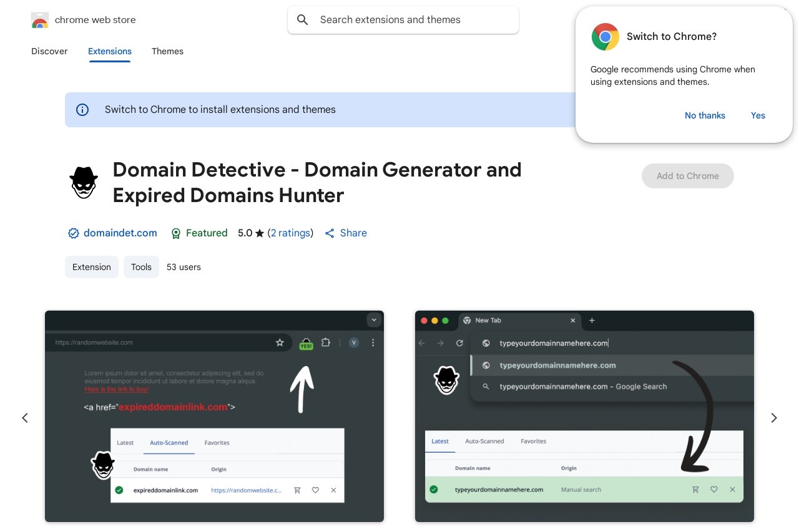The image size is (799, 532).
Task: Click the Domain Detective extension icon
Action: pos(84,183)
